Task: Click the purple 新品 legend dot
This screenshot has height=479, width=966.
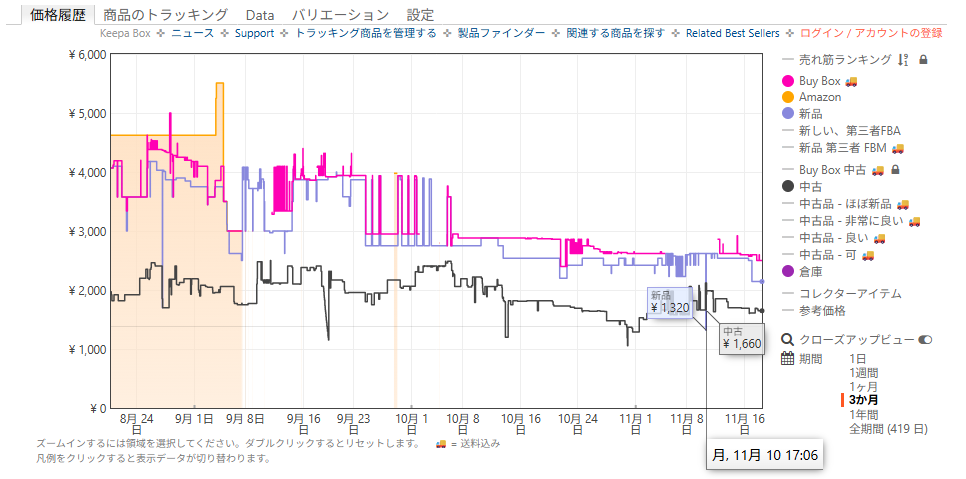Action: 787,114
